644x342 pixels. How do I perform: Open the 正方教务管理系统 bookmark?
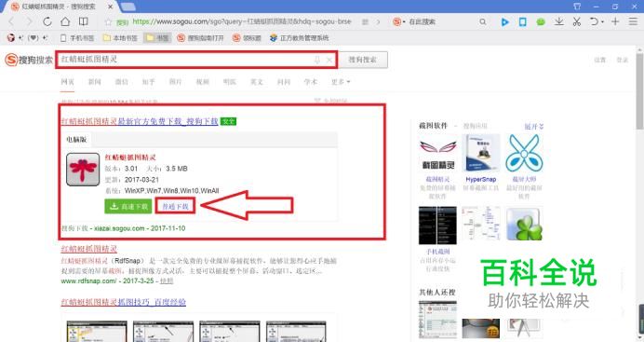coord(300,38)
